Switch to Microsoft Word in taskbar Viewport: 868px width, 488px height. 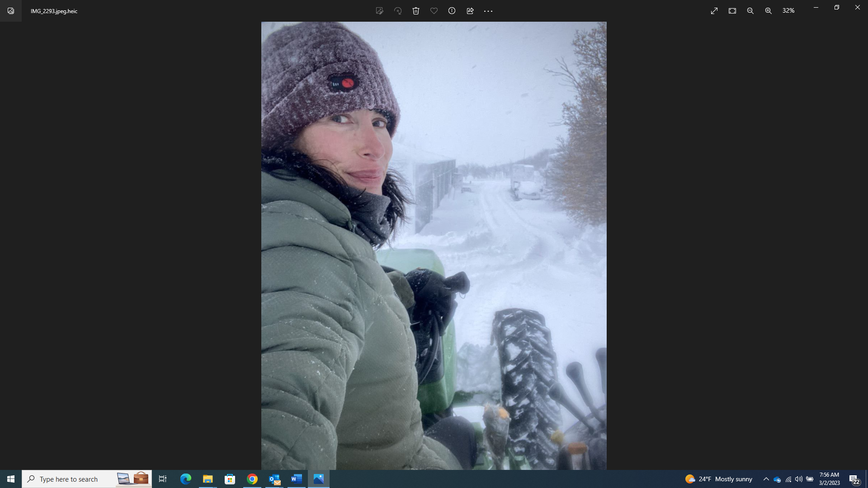click(x=297, y=479)
